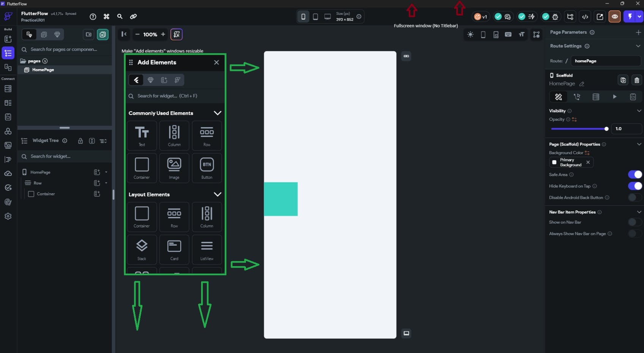
Task: Select the HomePage item in pages list
Action: [43, 69]
